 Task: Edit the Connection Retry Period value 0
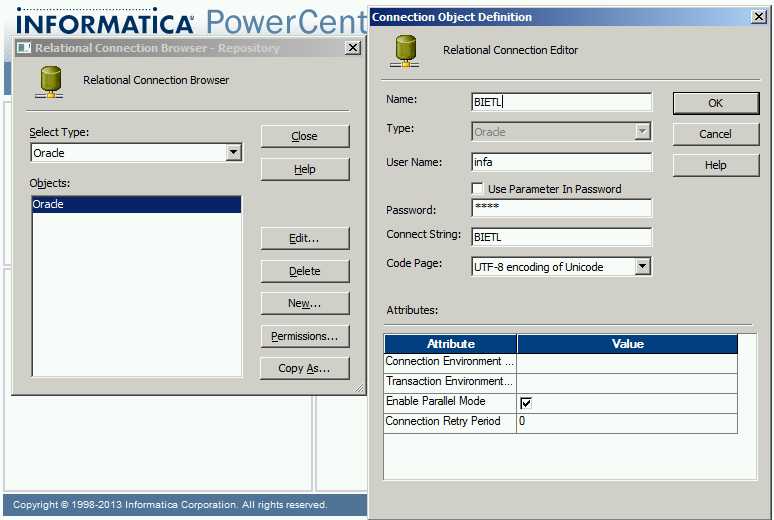[627, 423]
